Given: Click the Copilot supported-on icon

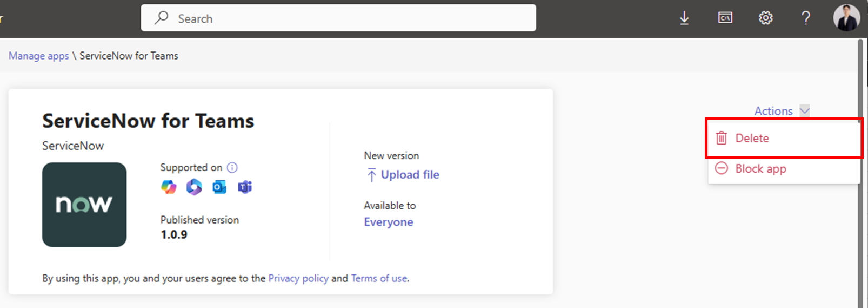Looking at the screenshot, I should pyautogui.click(x=169, y=187).
